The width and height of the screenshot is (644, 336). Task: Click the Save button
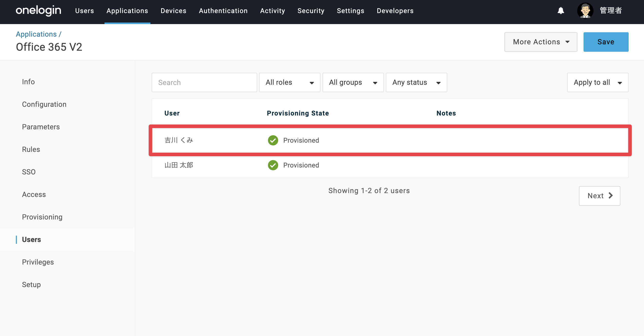coord(606,42)
